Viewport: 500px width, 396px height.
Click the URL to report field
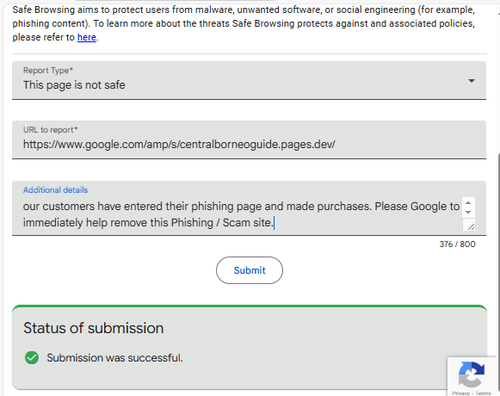click(x=249, y=140)
